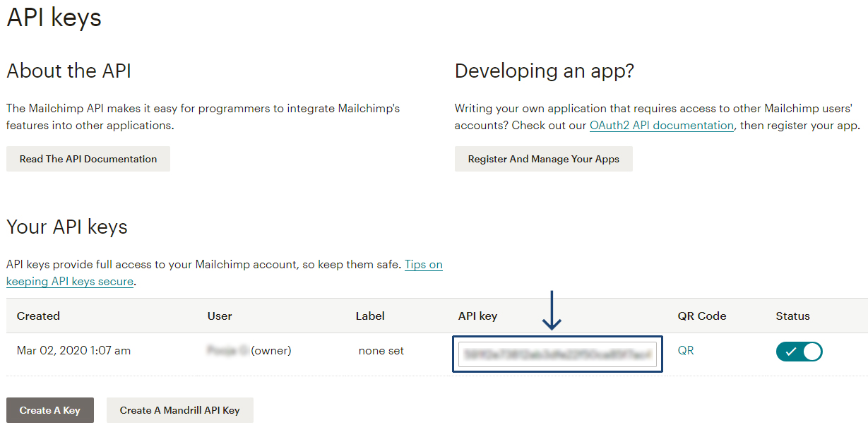Click the (owner) user cell
This screenshot has height=425, width=868.
(x=249, y=350)
